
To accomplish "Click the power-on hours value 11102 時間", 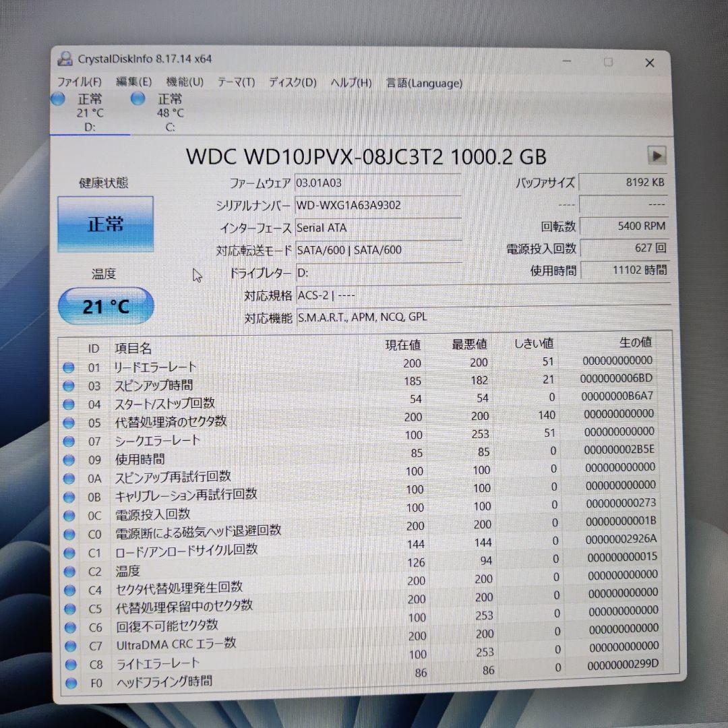I will 625,270.
